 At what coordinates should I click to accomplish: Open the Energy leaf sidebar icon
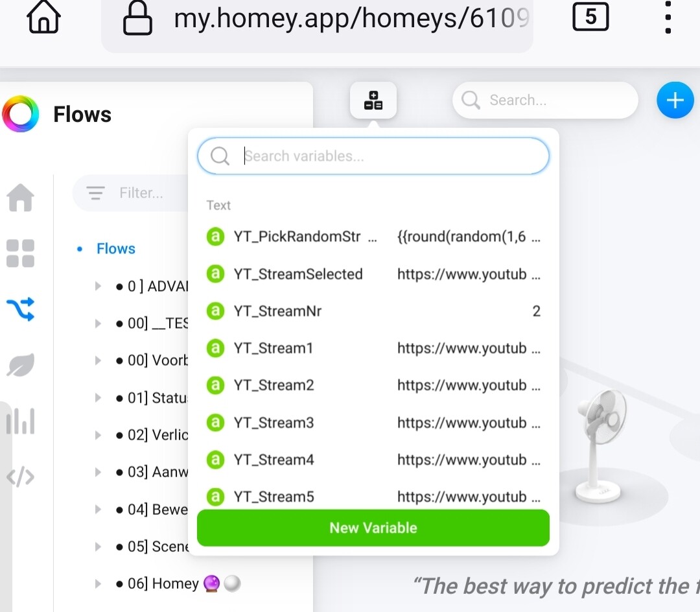(x=20, y=366)
